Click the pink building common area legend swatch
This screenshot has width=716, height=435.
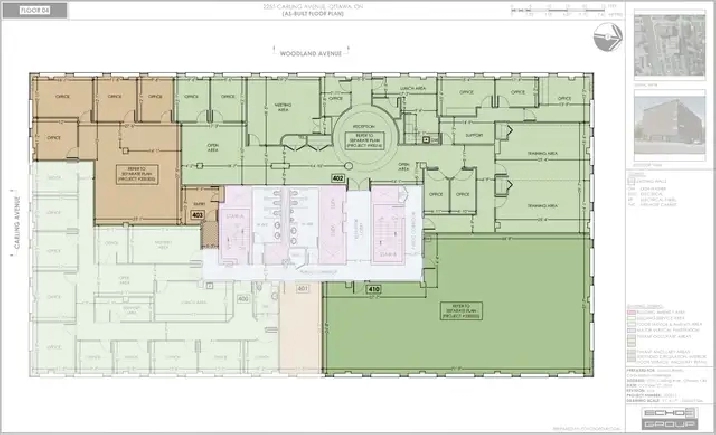click(632, 313)
